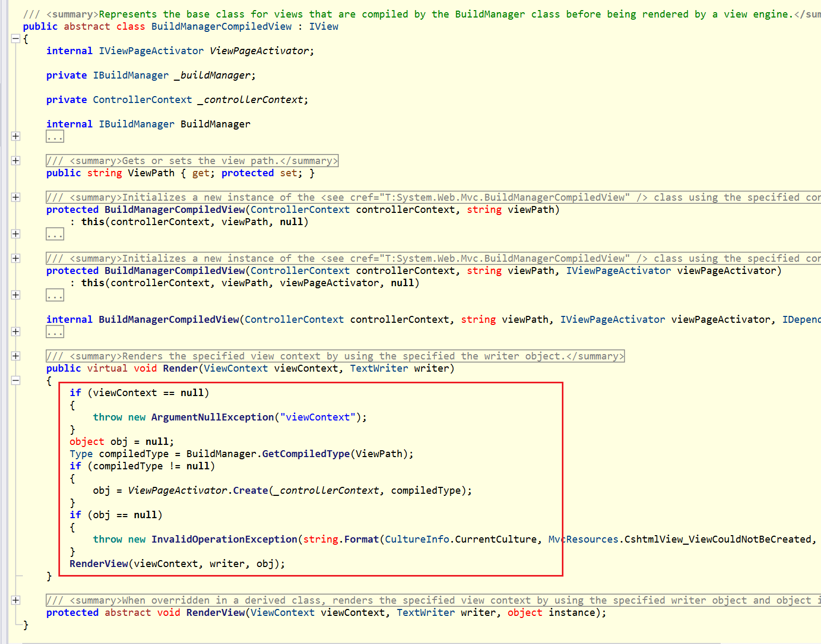Click ArgumentNullException in throw statement

pos(212,417)
